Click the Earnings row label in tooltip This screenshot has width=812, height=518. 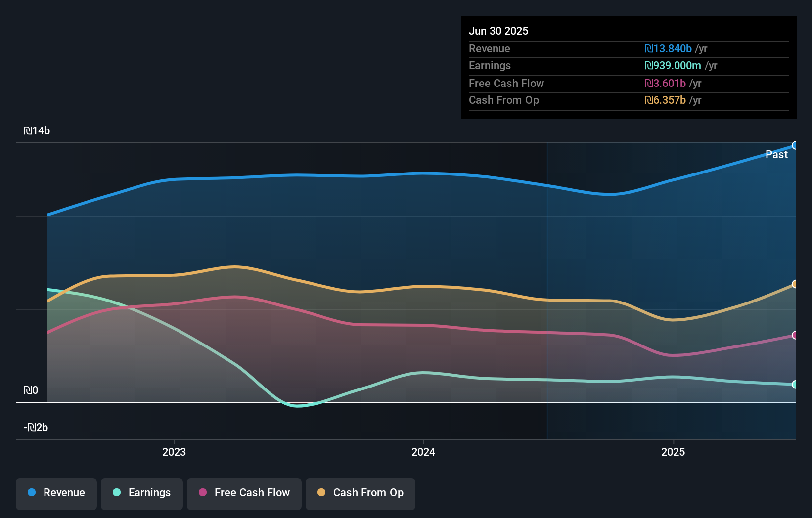pos(490,66)
